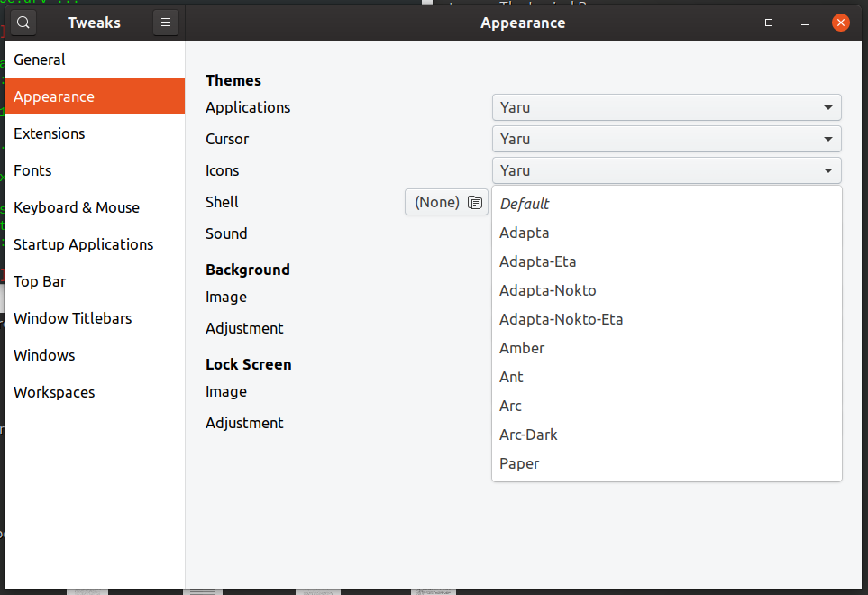Open the Applications theme dropdown
868x595 pixels.
[665, 106]
